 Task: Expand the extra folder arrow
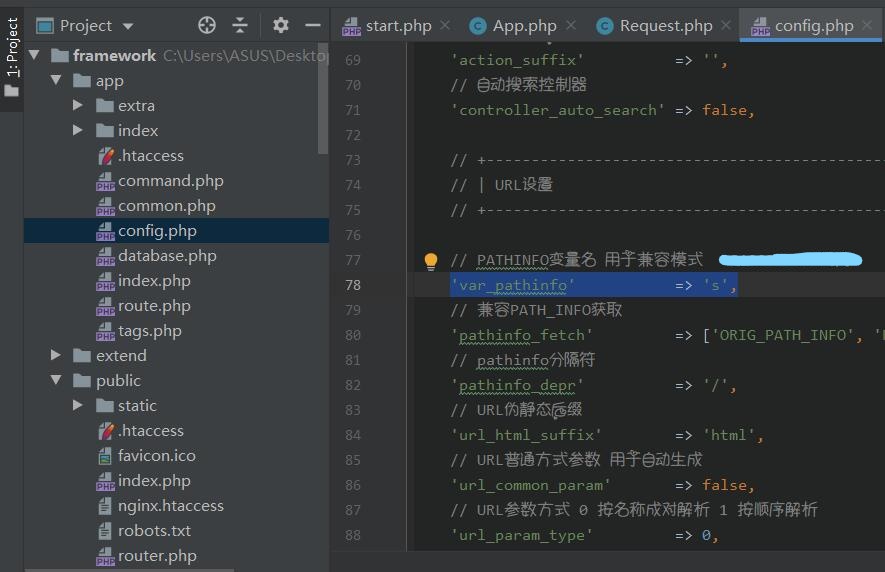pyautogui.click(x=78, y=105)
